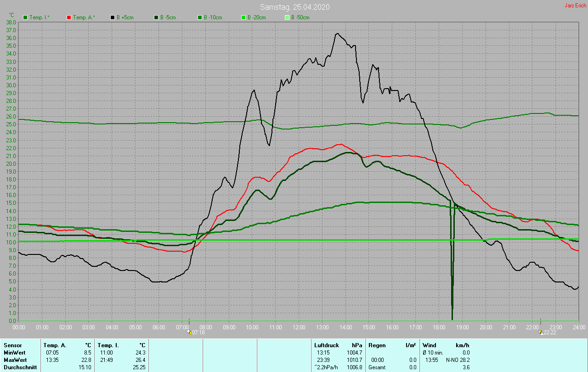This screenshot has width=588, height=372.
Task: Click the 20.0 y-axis label
Action: pos(11,163)
